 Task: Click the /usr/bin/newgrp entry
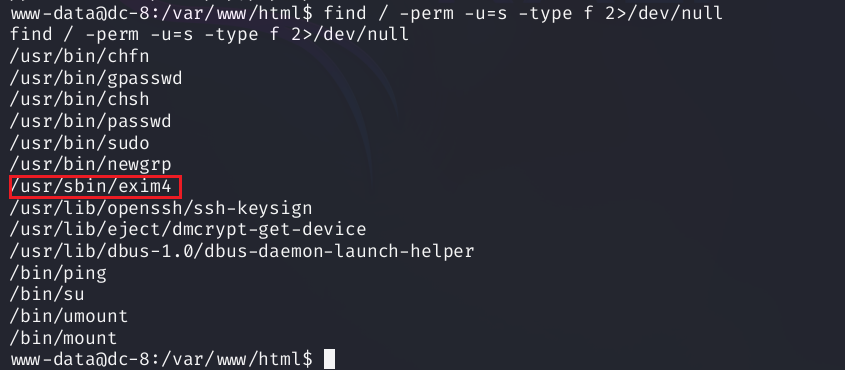(91, 165)
